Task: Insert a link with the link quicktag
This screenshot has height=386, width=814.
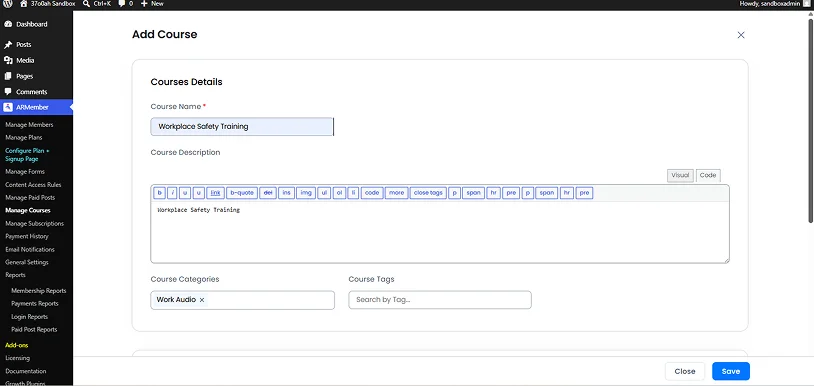Action: (x=215, y=193)
